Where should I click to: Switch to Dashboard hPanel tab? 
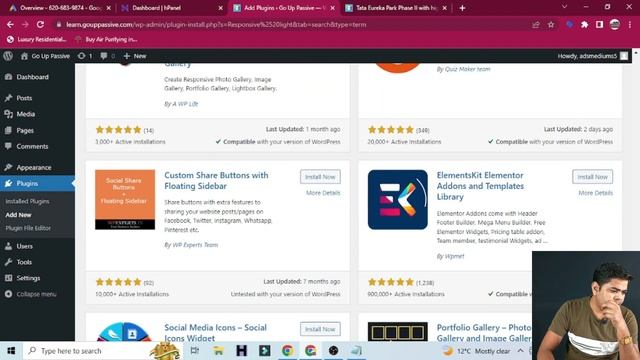click(172, 8)
